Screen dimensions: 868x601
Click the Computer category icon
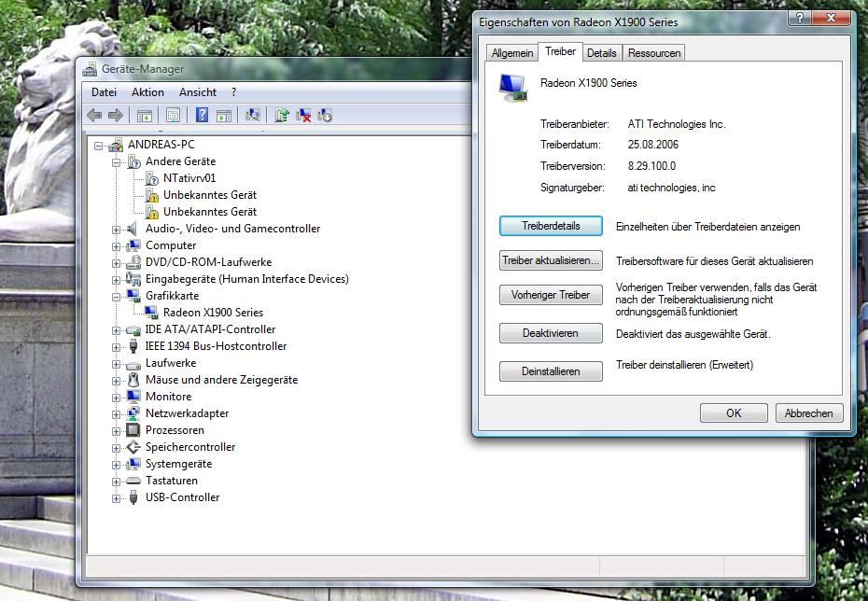pos(133,245)
